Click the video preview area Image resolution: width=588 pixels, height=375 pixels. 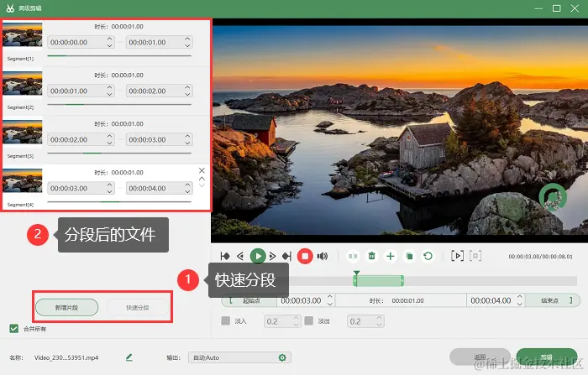pos(399,130)
